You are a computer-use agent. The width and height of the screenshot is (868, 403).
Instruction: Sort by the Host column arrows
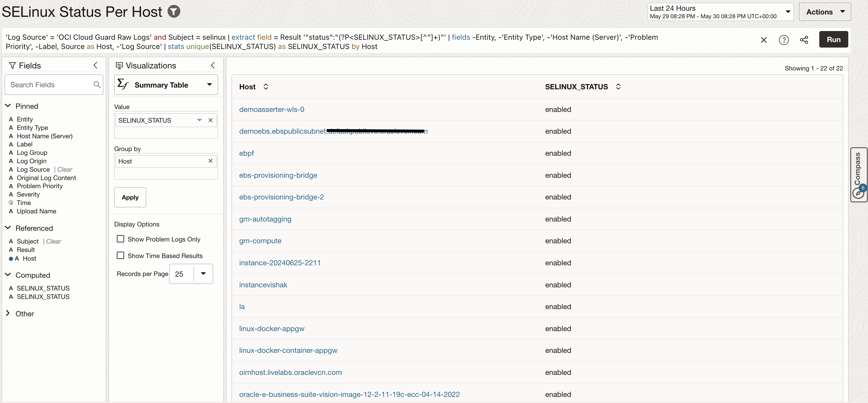pyautogui.click(x=266, y=87)
